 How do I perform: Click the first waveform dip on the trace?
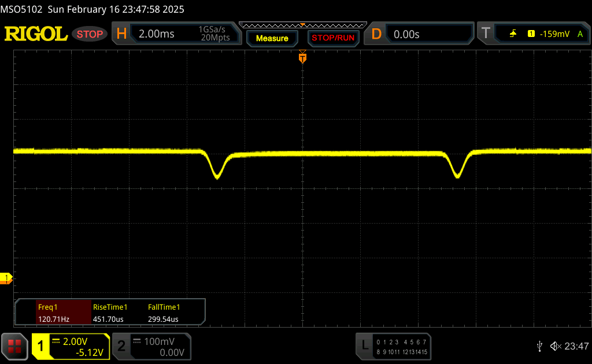[x=217, y=165]
